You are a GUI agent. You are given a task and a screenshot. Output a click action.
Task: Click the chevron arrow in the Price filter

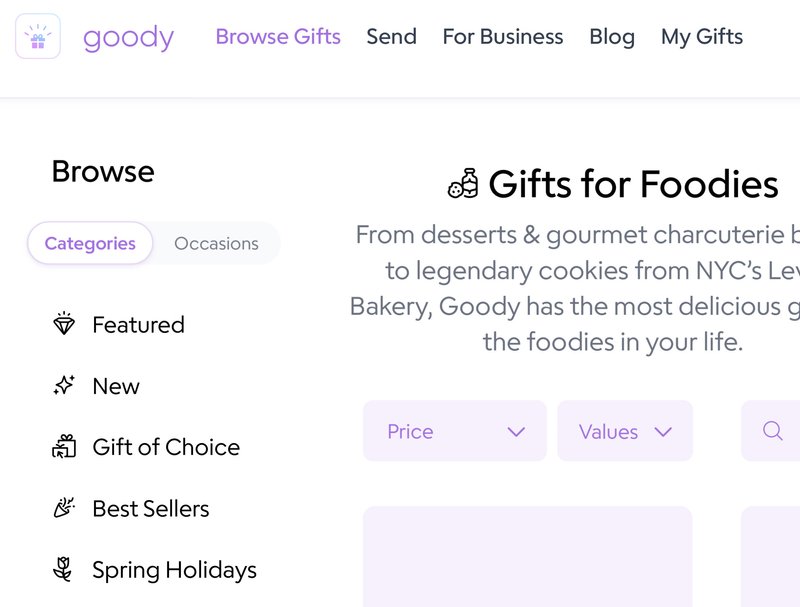click(516, 432)
